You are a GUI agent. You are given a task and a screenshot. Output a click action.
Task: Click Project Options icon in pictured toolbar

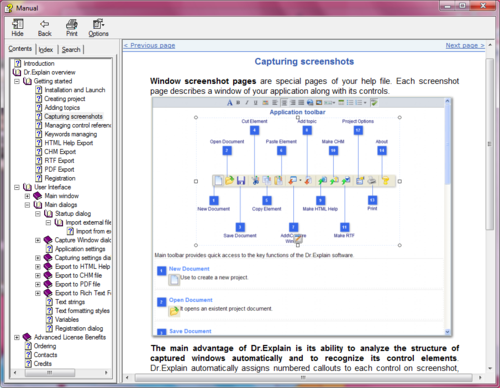pyautogui.click(x=360, y=181)
